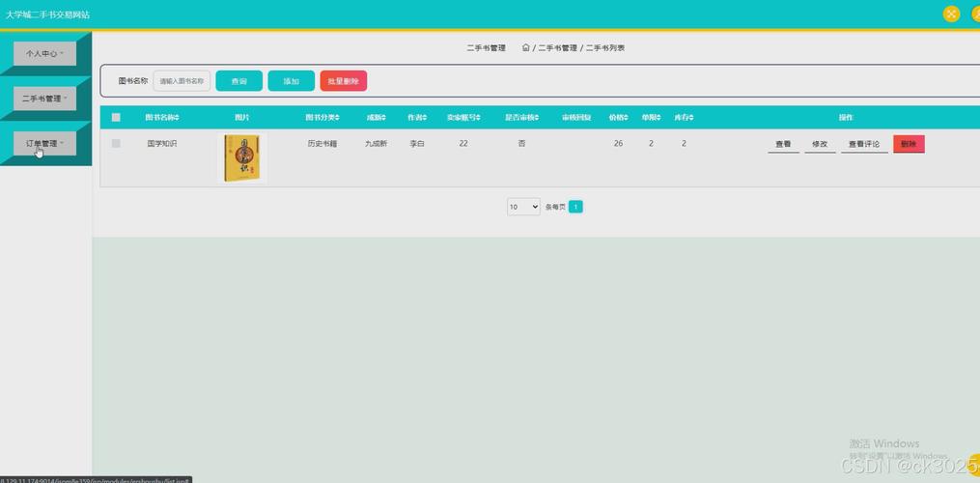Screen dimensions: 980x483
Task: Click the red 批量删除 button
Action: pos(343,81)
